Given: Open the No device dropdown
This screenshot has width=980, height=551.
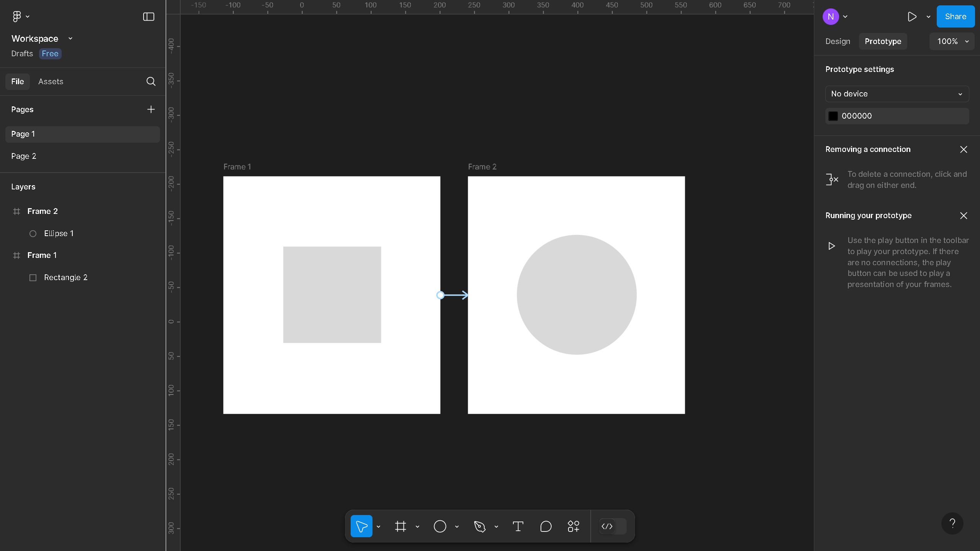Looking at the screenshot, I should point(896,94).
